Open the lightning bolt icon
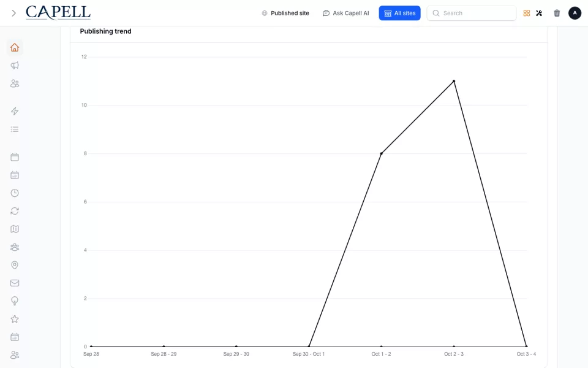The height and width of the screenshot is (368, 588). [x=15, y=111]
